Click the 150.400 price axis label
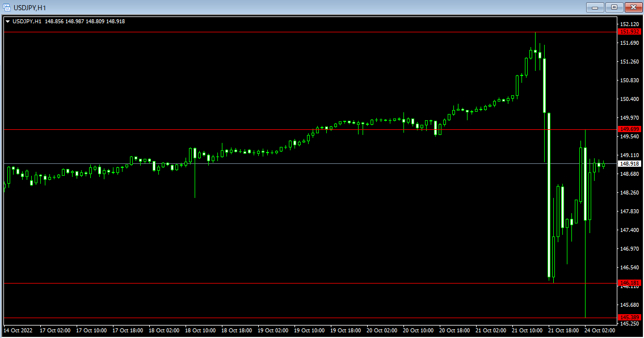The width and height of the screenshot is (644, 338). [629, 99]
